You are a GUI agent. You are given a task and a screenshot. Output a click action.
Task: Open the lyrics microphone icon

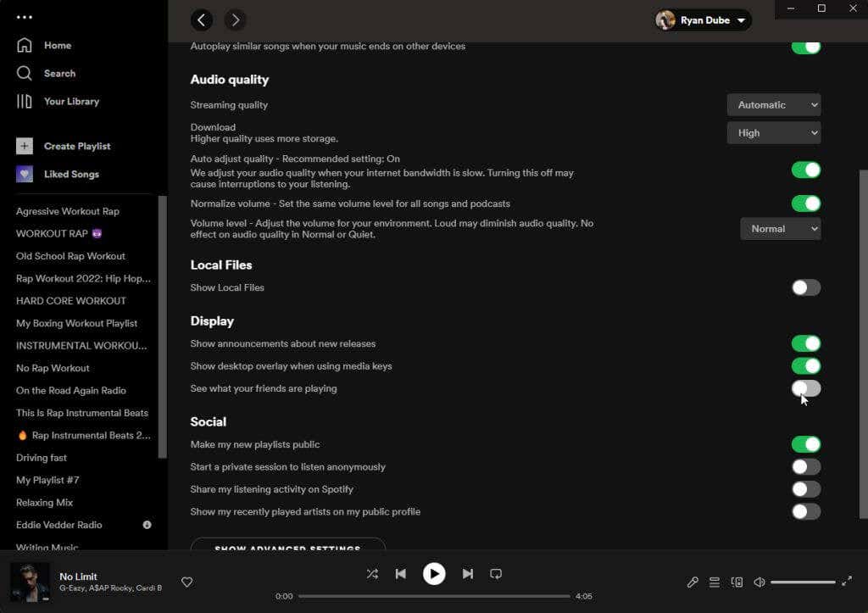coord(693,582)
